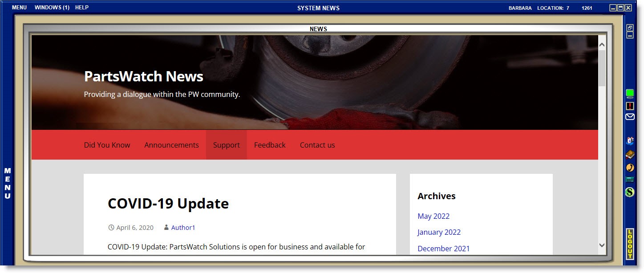Open the HELP menu
This screenshot has width=644, height=273.
point(82,8)
